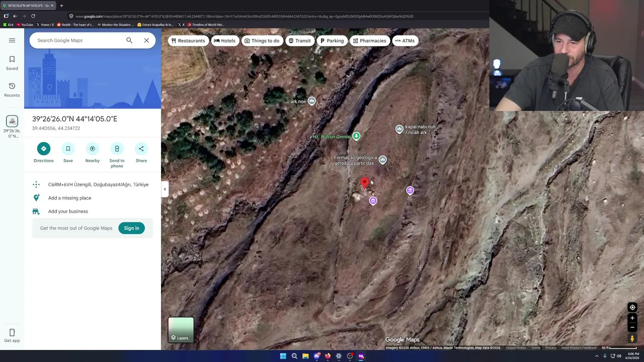This screenshot has width=644, height=362.
Task: Find Nearby places
Action: click(93, 152)
